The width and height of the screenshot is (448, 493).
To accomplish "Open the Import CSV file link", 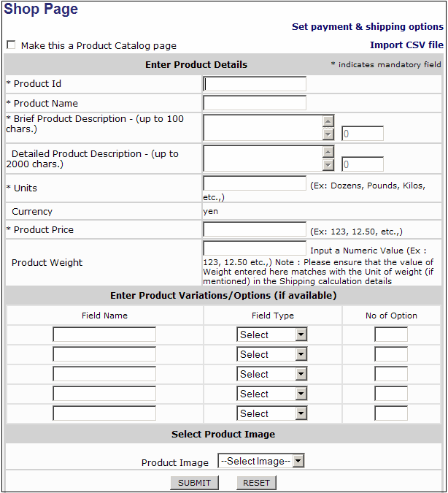I will (x=406, y=45).
